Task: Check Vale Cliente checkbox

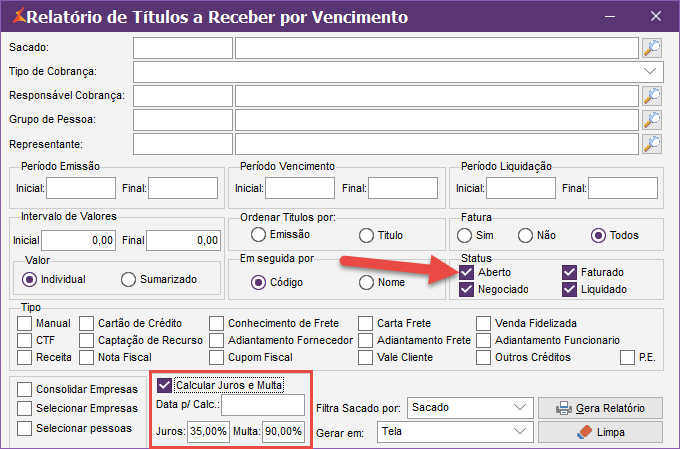Action: pos(365,357)
